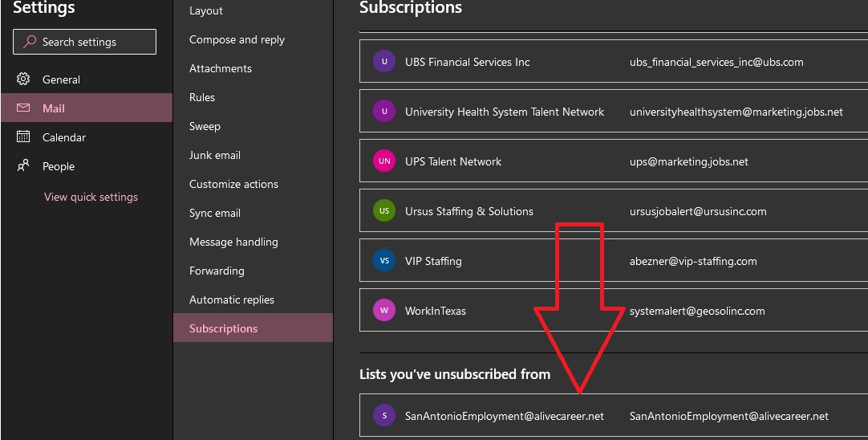Select the Subscriptions menu item
868x440 pixels.
253,328
